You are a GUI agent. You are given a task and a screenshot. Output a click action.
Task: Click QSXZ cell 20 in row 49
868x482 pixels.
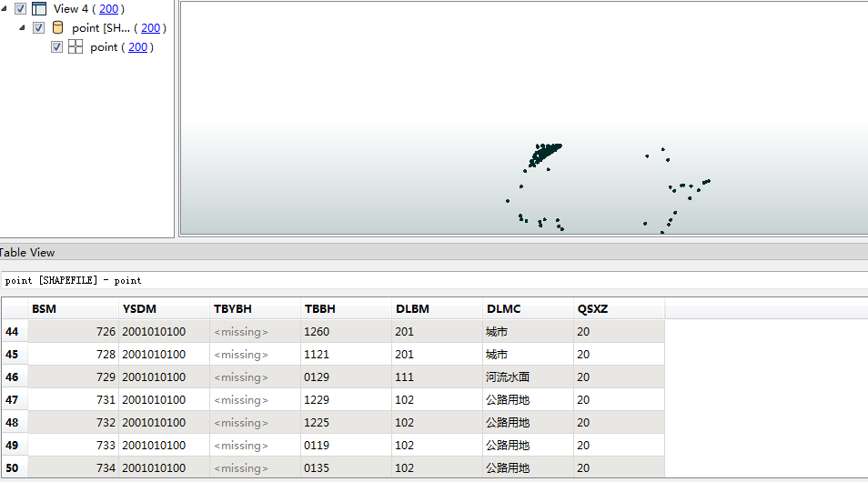[619, 445]
